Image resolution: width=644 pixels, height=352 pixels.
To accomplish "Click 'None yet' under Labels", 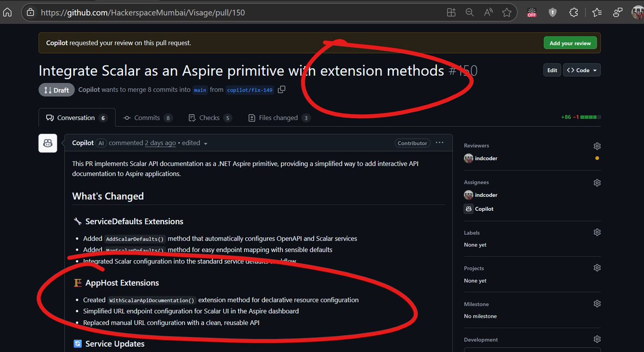I will click(475, 245).
